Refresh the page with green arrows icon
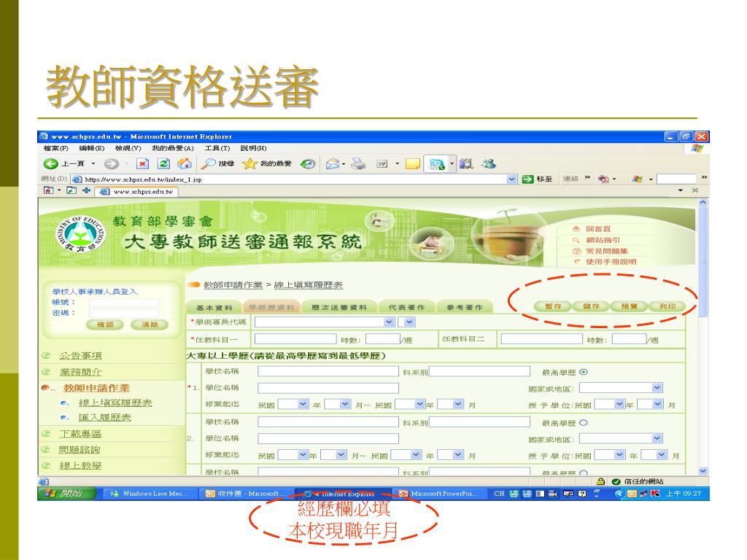 [164, 164]
